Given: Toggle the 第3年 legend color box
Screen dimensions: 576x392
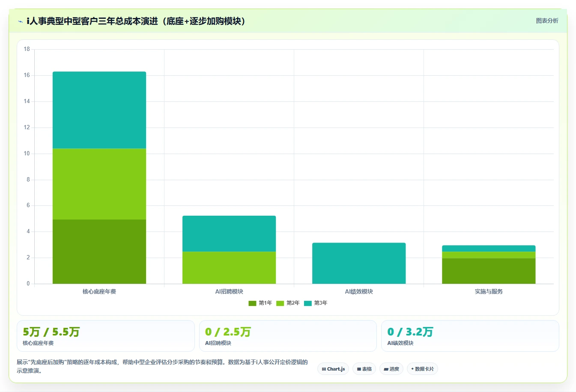Looking at the screenshot, I should [308, 303].
